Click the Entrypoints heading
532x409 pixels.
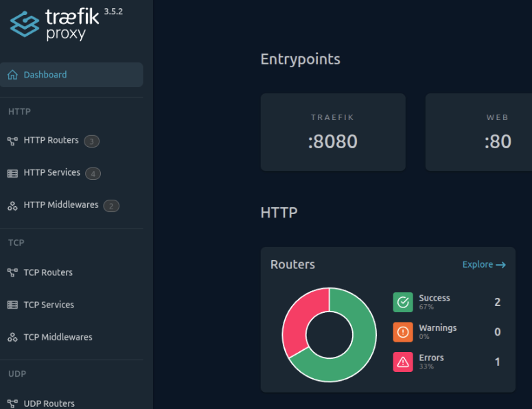300,59
